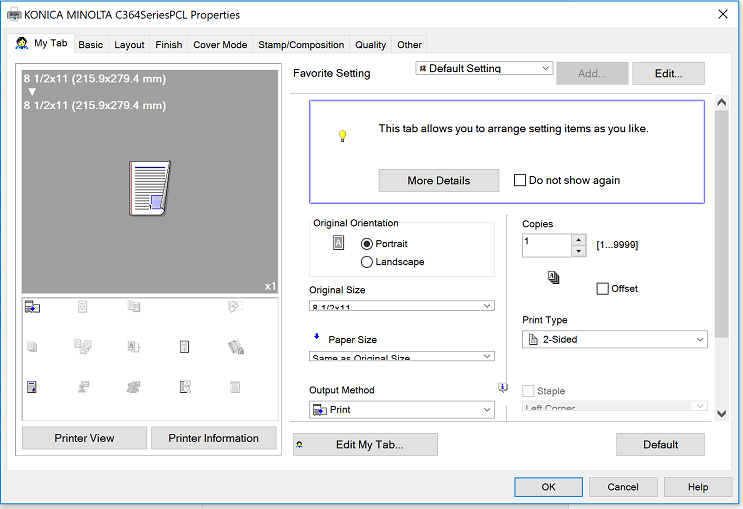Switch to the Basic tab
Image resolution: width=743 pixels, height=509 pixels.
click(91, 45)
